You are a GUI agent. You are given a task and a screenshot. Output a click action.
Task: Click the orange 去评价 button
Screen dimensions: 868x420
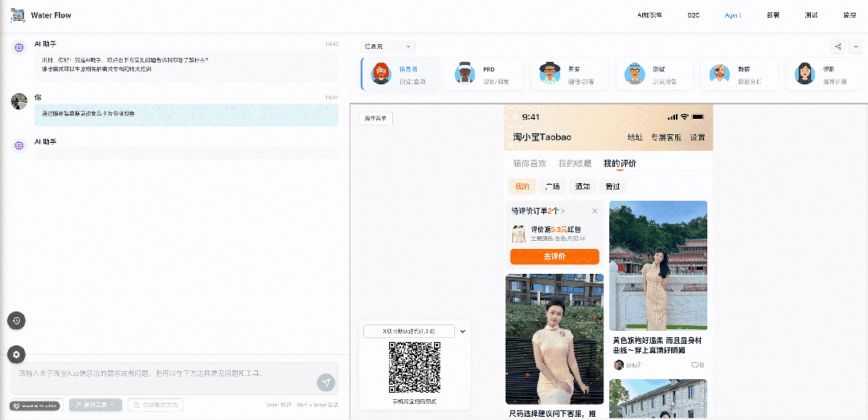tap(555, 257)
